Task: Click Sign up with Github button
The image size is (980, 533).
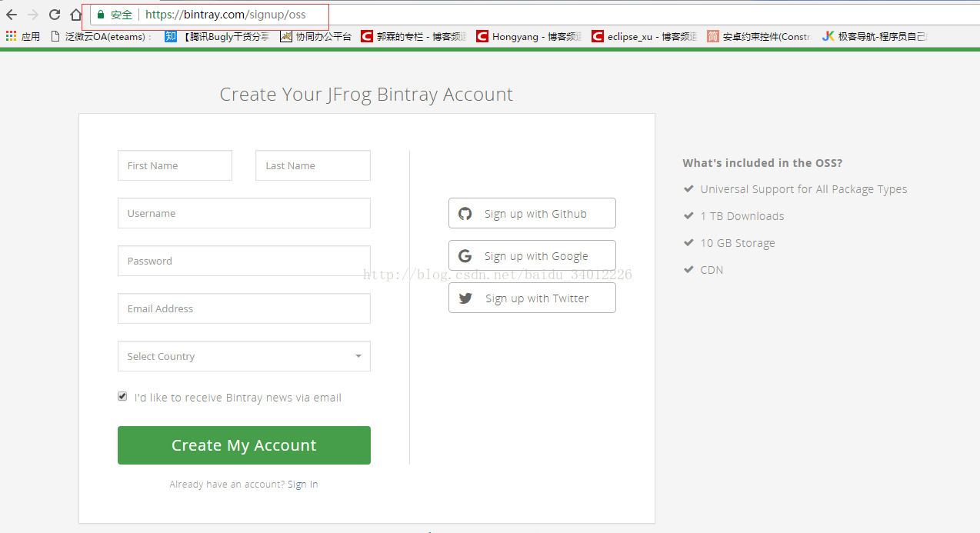Action: (x=532, y=213)
